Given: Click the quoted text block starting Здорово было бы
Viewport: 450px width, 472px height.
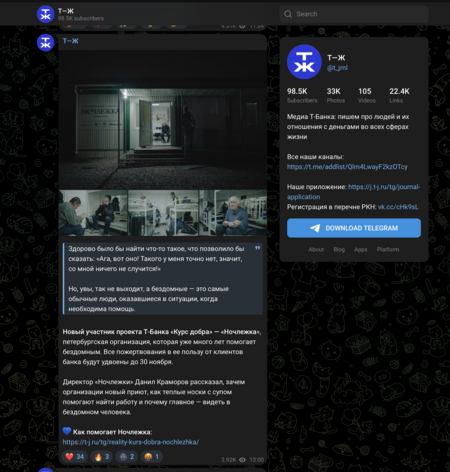Looking at the screenshot, I should click(163, 279).
